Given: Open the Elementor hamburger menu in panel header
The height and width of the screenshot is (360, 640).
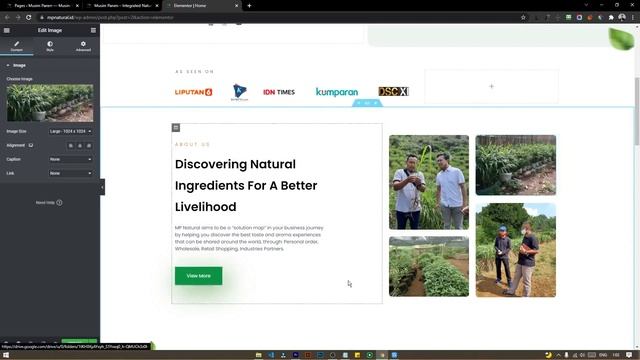Looking at the screenshot, I should point(7,30).
